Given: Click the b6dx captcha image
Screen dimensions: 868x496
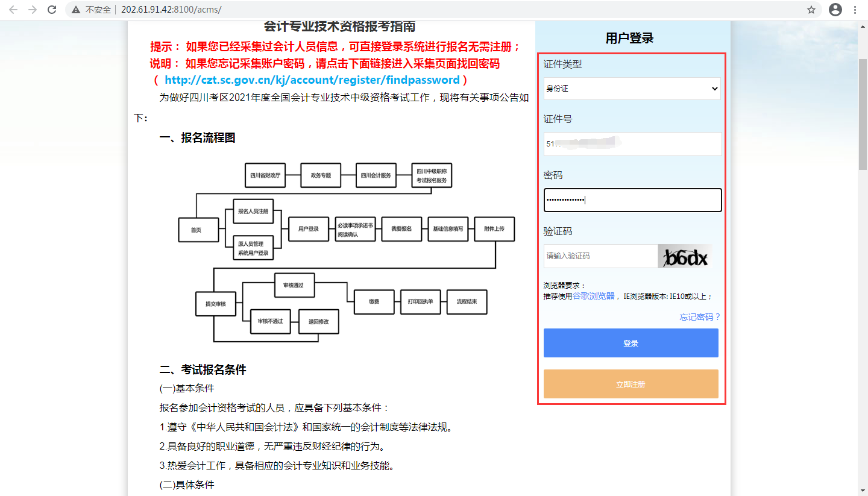Looking at the screenshot, I should tap(685, 257).
